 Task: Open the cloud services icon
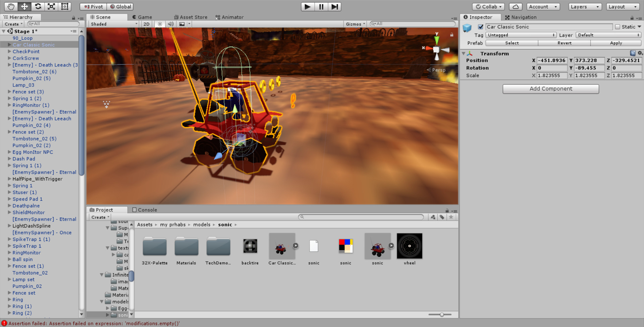(516, 7)
